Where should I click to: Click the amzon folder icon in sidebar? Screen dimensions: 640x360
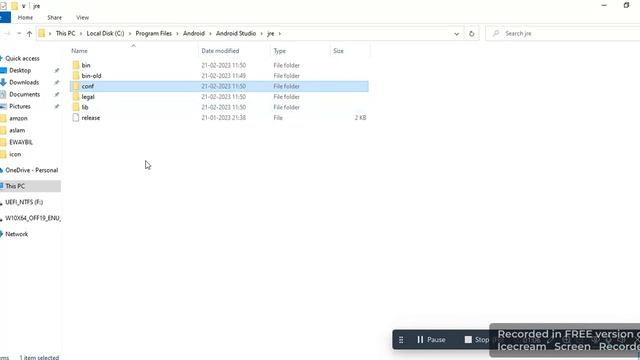click(3, 118)
